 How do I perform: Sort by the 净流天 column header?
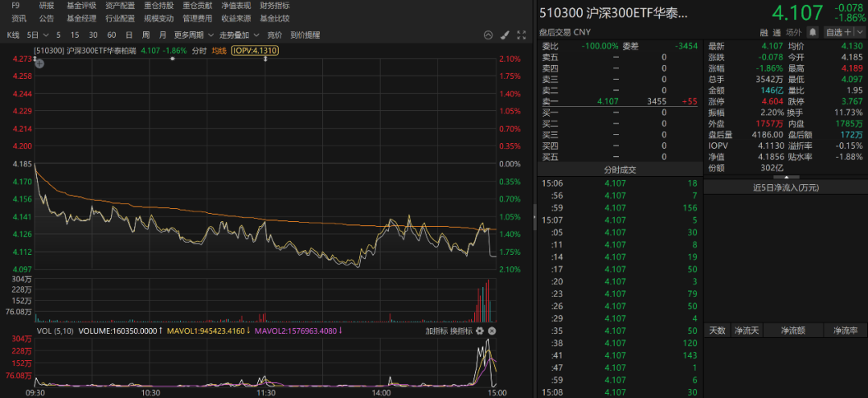click(x=747, y=330)
